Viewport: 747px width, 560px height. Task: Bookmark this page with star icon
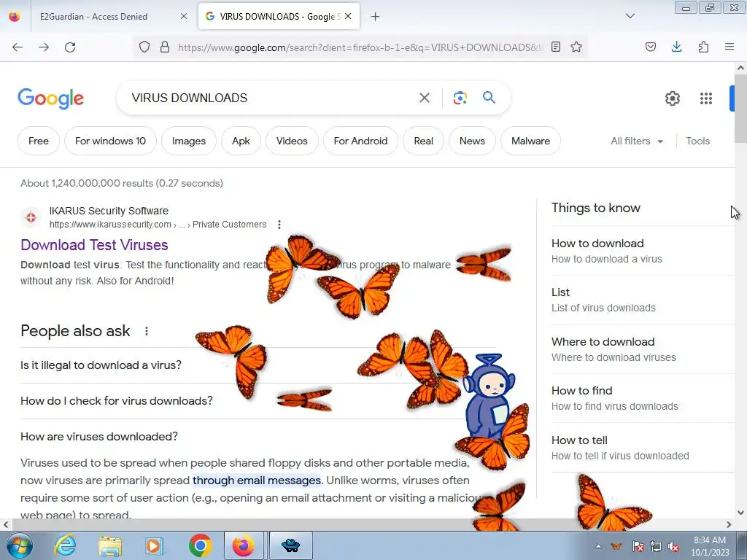click(x=576, y=47)
